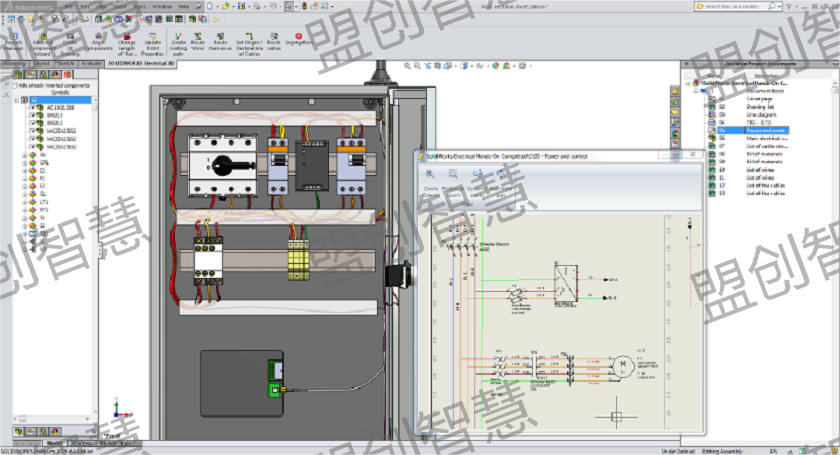Expand the F2 node in the tree
The image size is (840, 455).
tap(24, 187)
